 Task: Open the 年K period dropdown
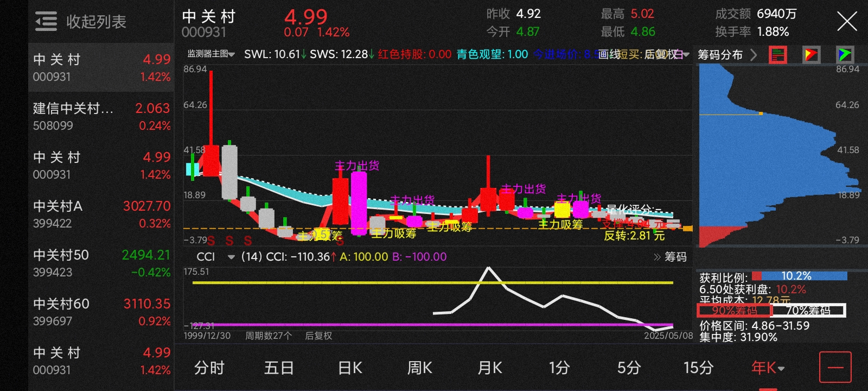click(x=768, y=368)
